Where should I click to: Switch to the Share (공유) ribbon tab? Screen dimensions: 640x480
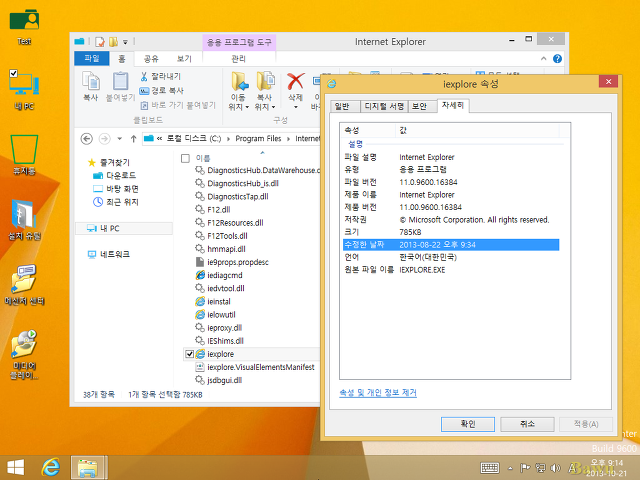tap(151, 59)
